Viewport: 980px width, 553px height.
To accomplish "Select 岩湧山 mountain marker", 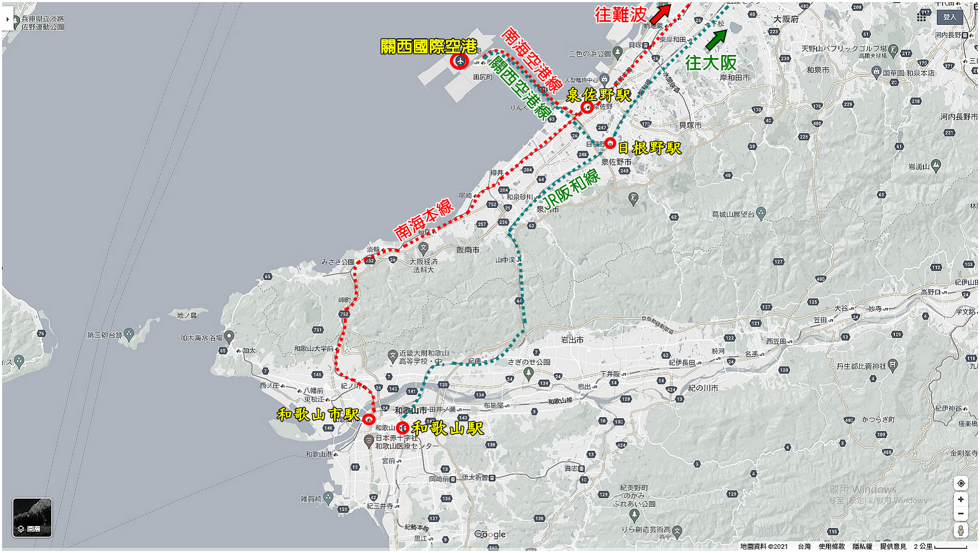I will point(936,166).
